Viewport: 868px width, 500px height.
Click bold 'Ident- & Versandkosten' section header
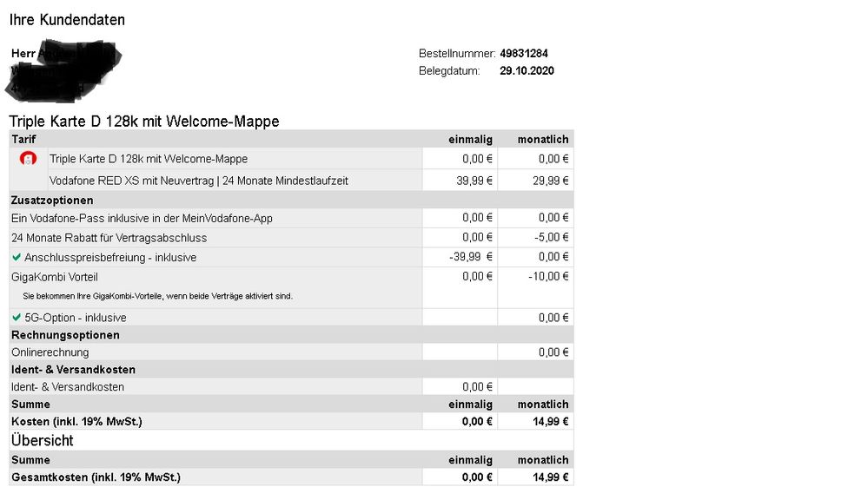coord(73,370)
